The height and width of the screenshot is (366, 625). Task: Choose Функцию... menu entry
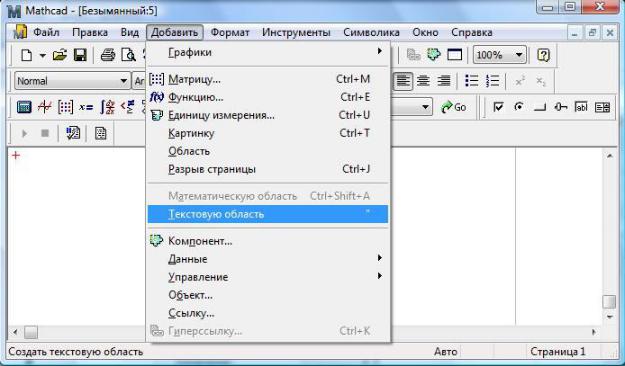267,97
